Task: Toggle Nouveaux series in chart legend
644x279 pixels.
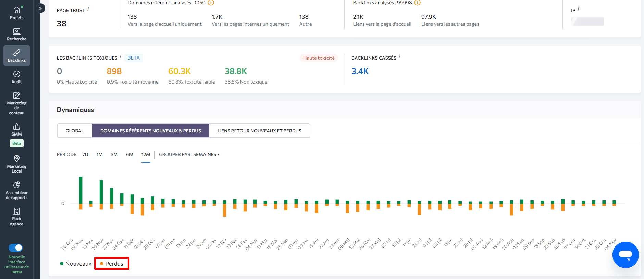Action: tap(76, 264)
